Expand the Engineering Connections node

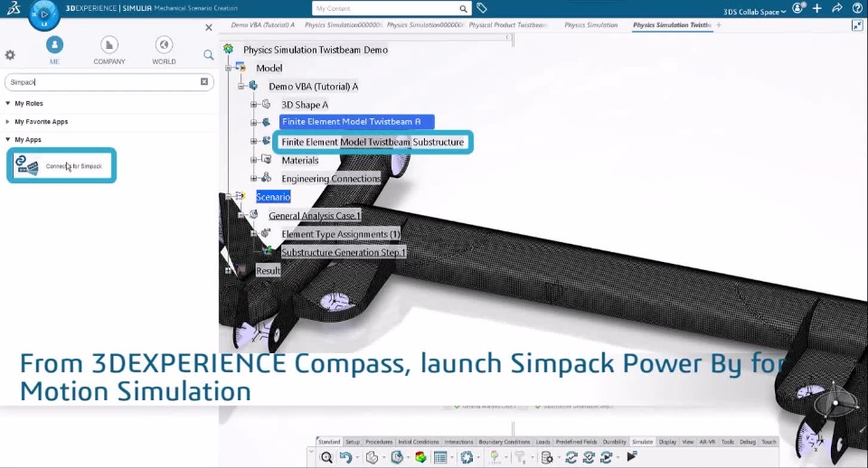[253, 179]
